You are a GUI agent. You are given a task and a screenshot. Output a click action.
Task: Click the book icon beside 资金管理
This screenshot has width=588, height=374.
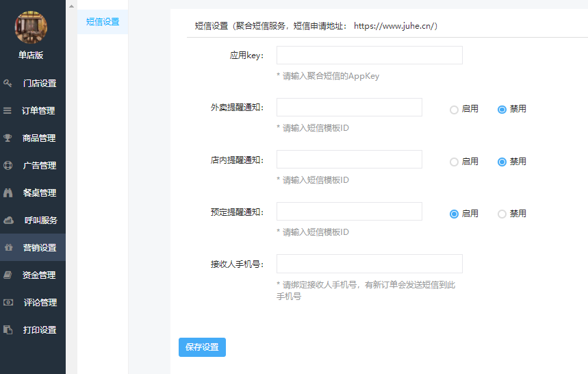pyautogui.click(x=8, y=275)
